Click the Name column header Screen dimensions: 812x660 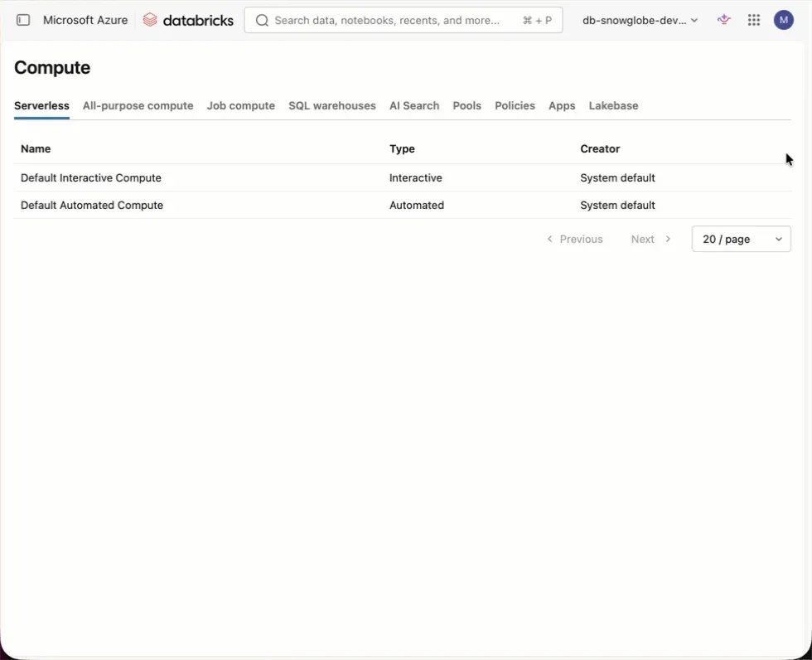pyautogui.click(x=36, y=148)
